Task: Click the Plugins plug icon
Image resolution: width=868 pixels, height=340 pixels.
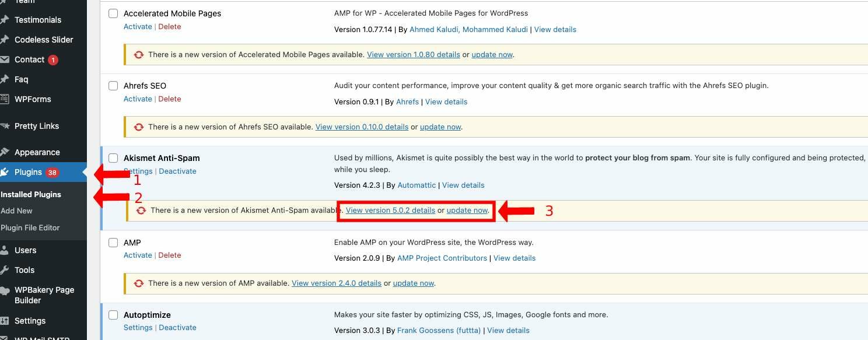Action: pyautogui.click(x=4, y=172)
